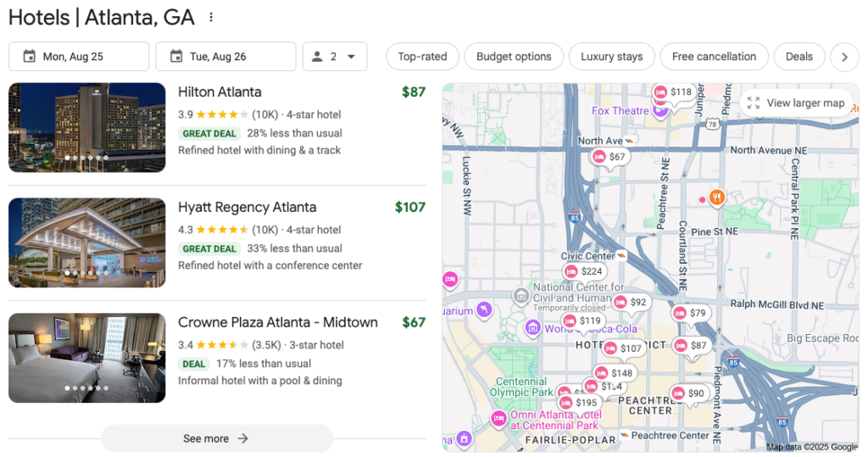Open the three-dot menu beside Hotels title
The image size is (868, 457).
point(211,17)
